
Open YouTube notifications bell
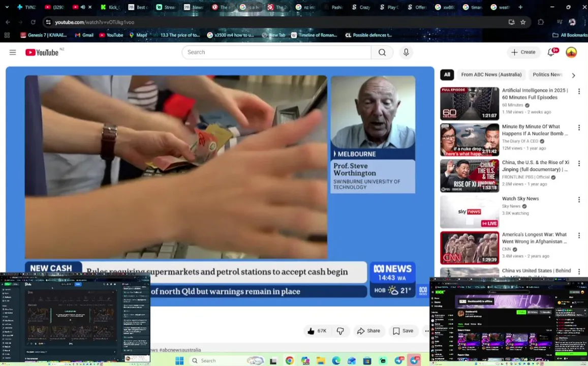point(551,52)
